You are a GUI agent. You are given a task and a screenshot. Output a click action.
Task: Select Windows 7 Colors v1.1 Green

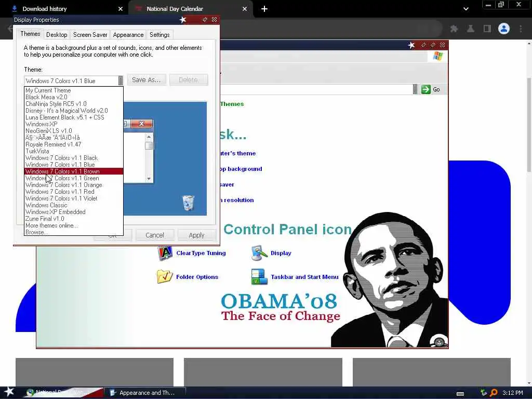[x=74, y=178]
